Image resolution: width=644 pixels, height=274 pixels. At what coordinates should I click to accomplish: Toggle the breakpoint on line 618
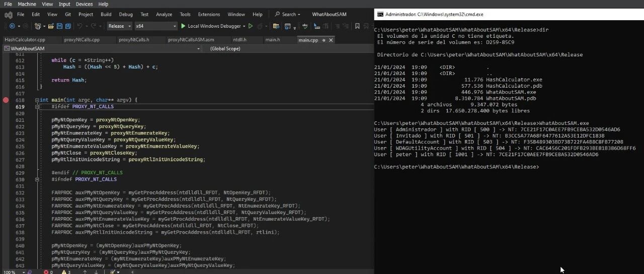pos(6,100)
